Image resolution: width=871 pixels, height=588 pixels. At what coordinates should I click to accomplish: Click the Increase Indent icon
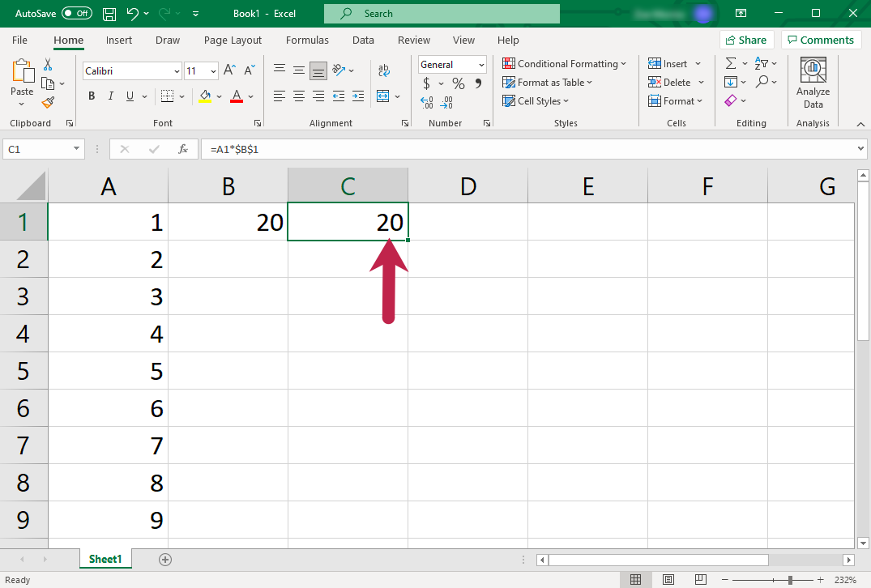point(358,96)
